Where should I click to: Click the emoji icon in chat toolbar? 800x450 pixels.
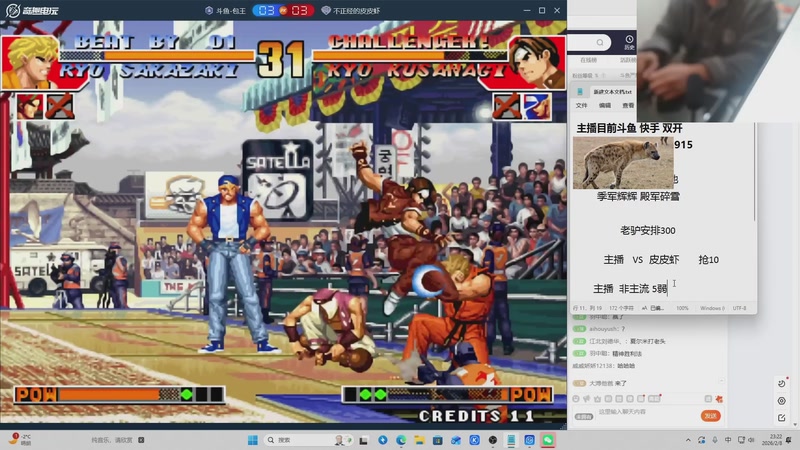click(576, 399)
